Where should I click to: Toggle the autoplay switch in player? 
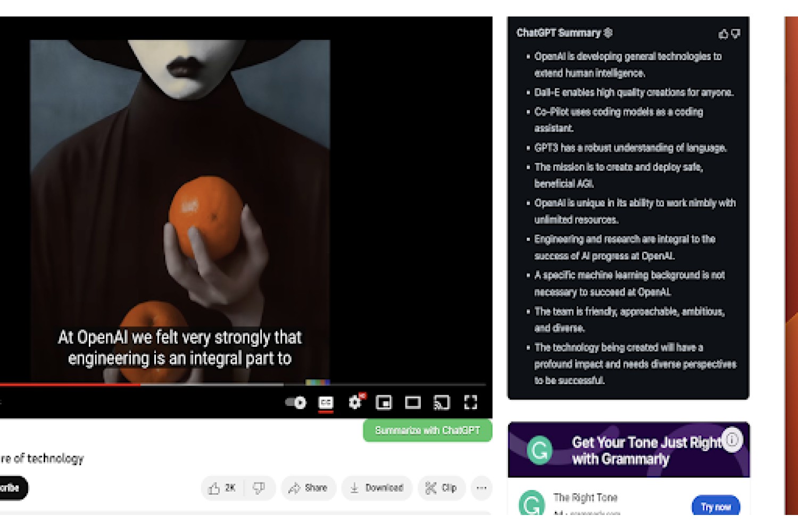coord(296,403)
